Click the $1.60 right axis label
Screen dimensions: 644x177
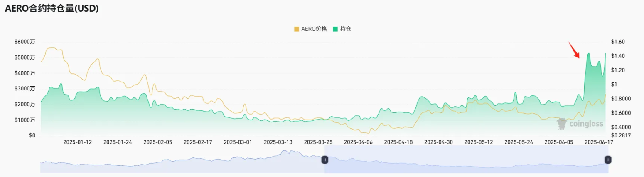618,42
